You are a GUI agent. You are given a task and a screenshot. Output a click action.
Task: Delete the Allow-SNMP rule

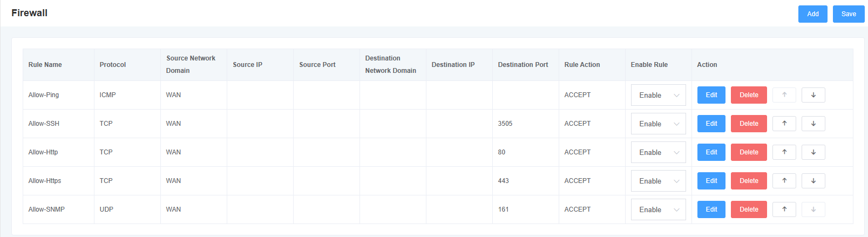click(x=749, y=209)
